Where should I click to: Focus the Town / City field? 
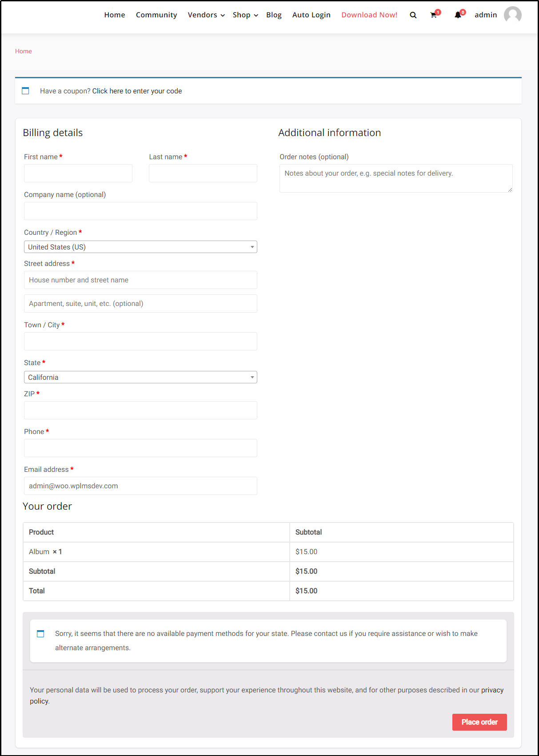click(x=140, y=341)
